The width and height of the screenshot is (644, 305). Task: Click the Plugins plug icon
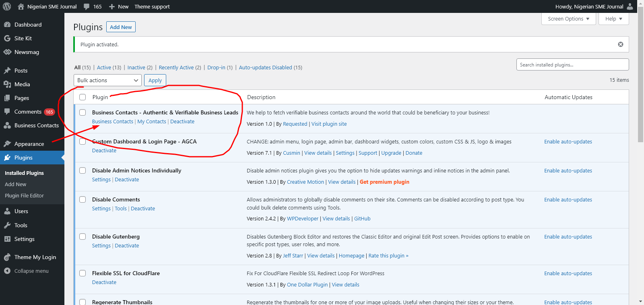(7, 158)
